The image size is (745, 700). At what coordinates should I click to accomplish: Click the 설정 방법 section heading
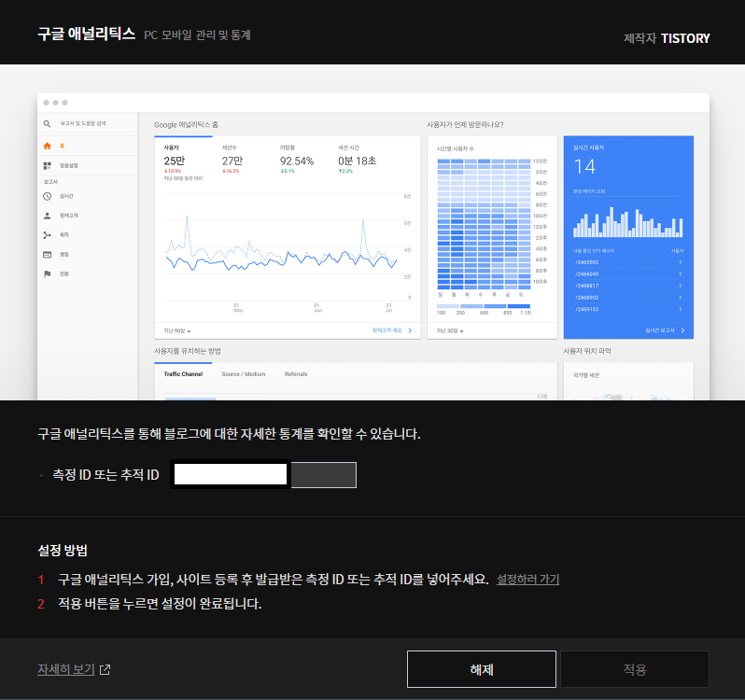pos(63,551)
